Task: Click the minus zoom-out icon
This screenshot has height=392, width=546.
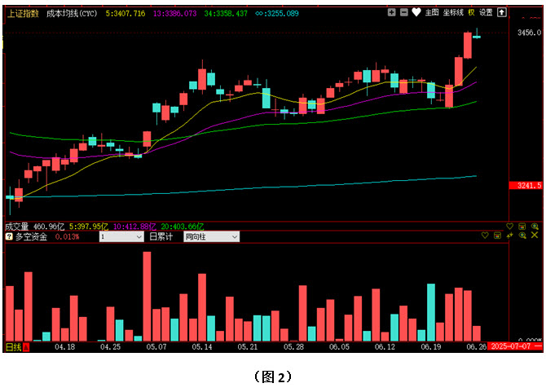Action: 404,12
